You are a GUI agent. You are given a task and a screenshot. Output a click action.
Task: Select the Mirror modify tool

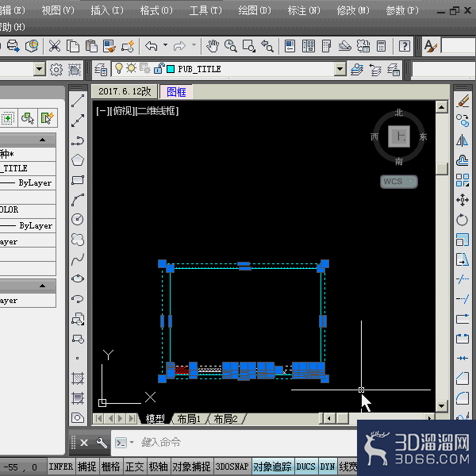pyautogui.click(x=462, y=140)
